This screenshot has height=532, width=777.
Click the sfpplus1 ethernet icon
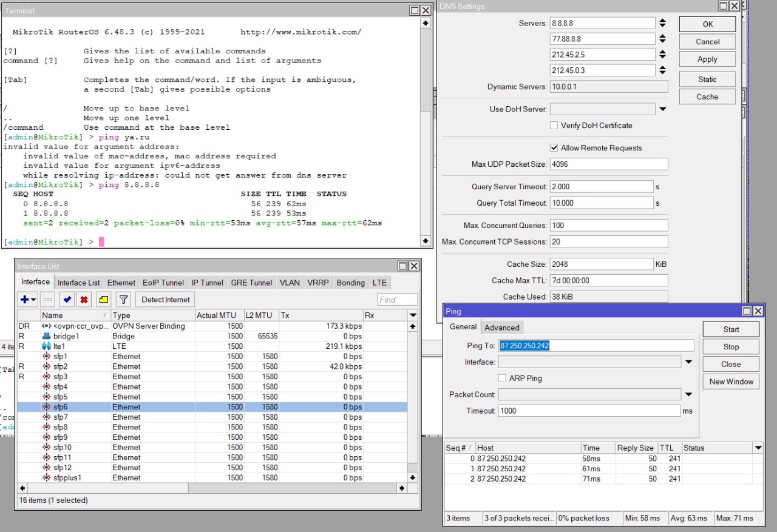(46, 478)
